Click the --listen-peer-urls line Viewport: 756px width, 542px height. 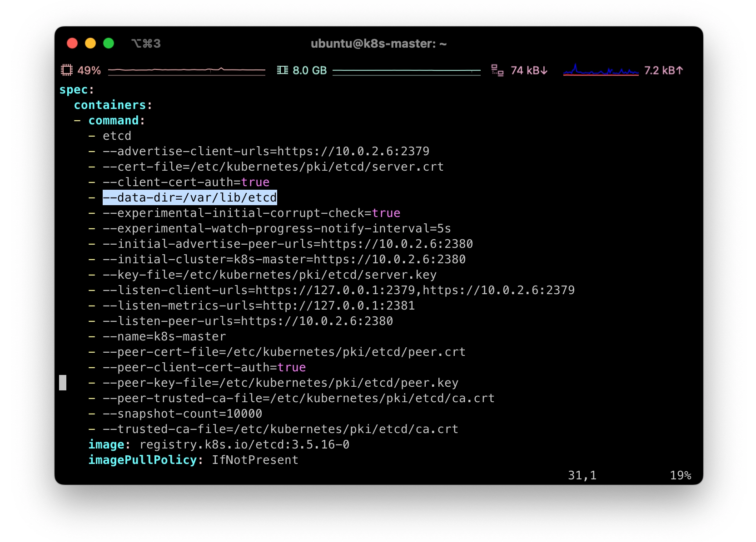tap(248, 321)
